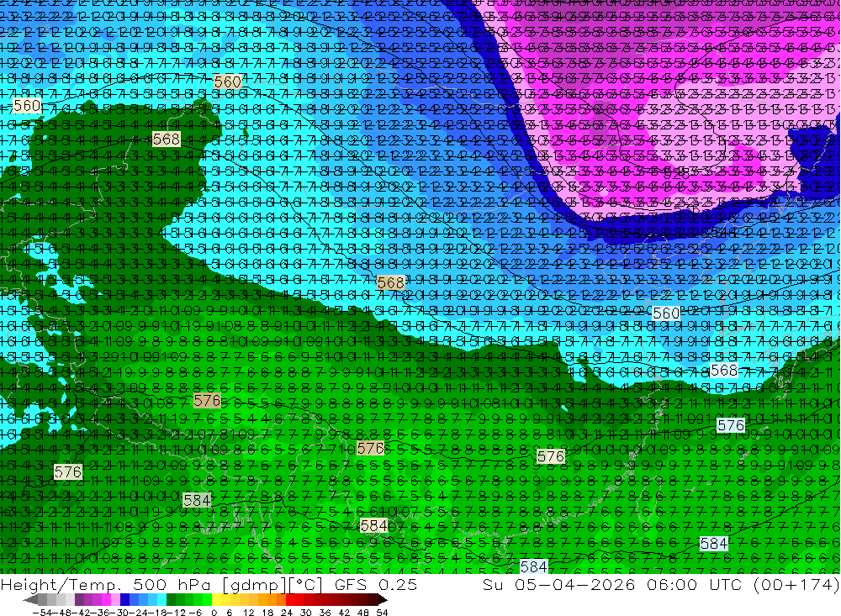Screen dimensions: 841x616
Task: Click the legend value "-12"
Action: click(177, 613)
